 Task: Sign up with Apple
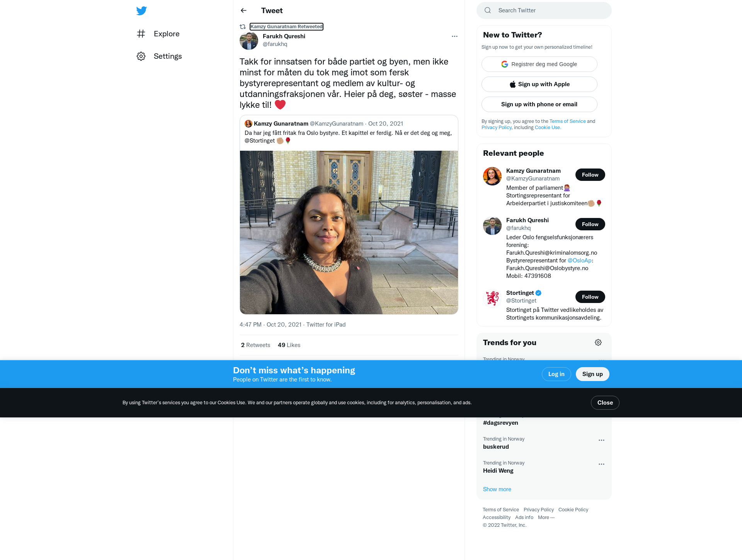pos(539,84)
